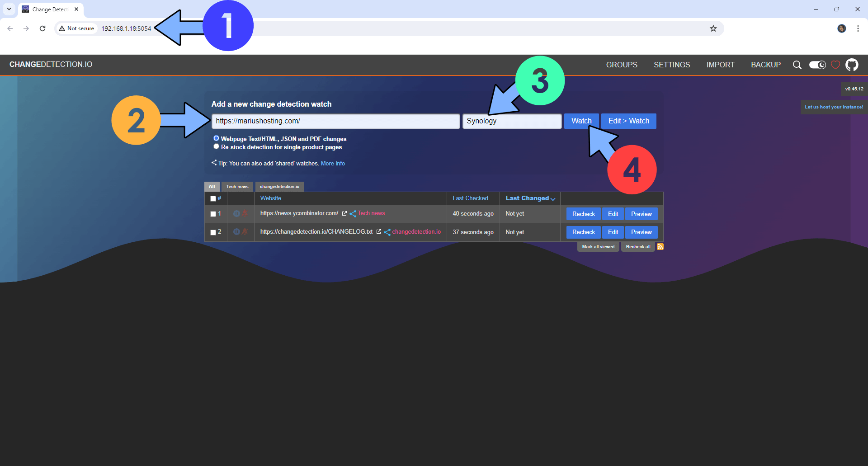Edit the news.ycombinator.com watch
Screen dimensions: 868x466
pos(613,214)
